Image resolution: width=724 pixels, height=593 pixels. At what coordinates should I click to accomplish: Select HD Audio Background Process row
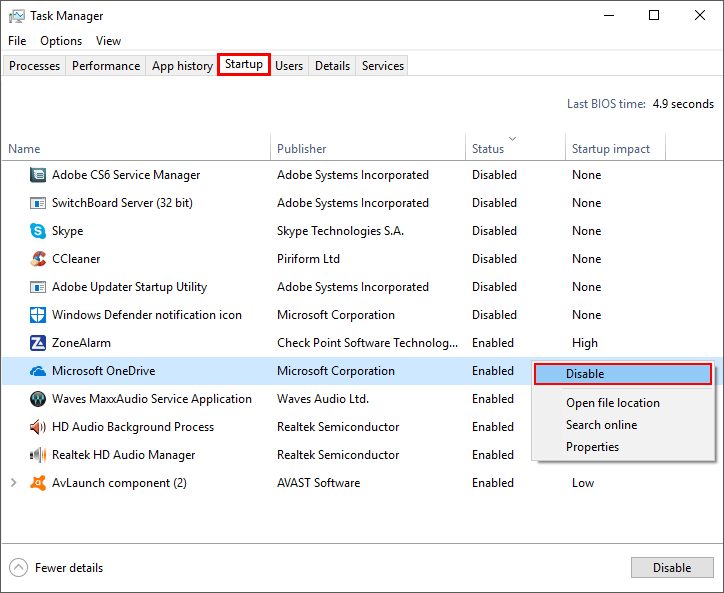pos(133,427)
